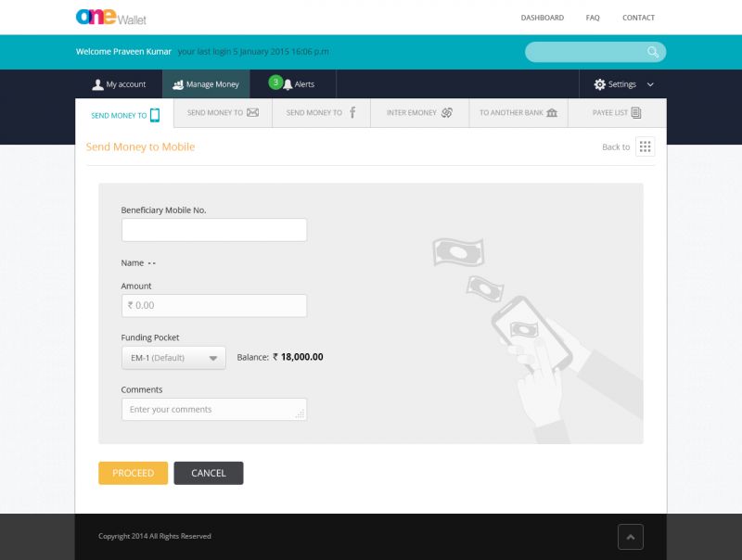
Task: Focus the Amount input field
Action: coord(214,306)
